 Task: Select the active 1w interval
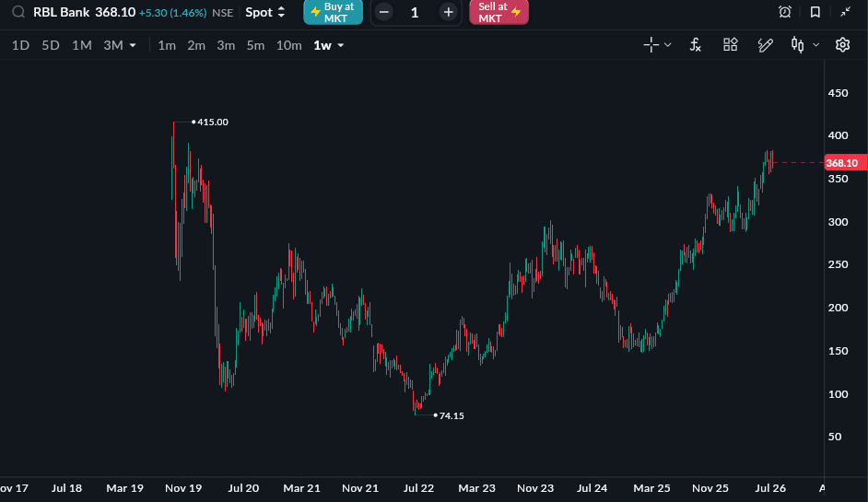point(323,45)
